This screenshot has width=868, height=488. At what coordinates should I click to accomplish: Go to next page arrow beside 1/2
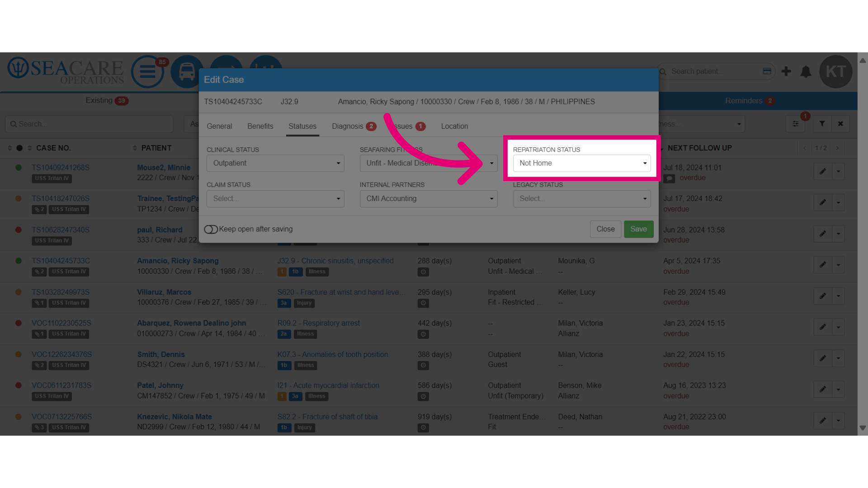837,148
